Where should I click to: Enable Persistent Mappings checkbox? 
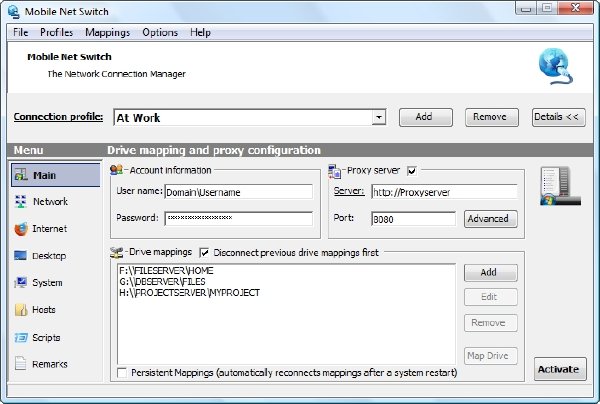click(122, 373)
